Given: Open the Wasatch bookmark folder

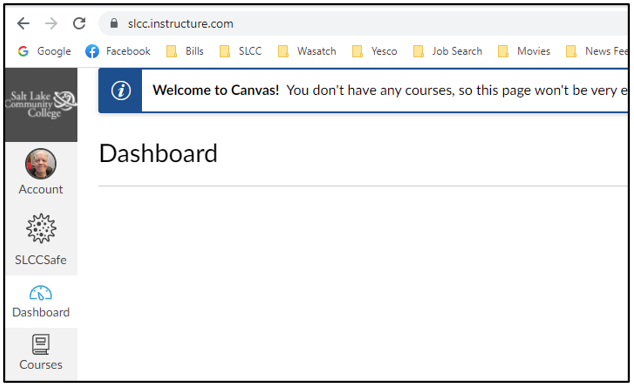Looking at the screenshot, I should pyautogui.click(x=307, y=51).
